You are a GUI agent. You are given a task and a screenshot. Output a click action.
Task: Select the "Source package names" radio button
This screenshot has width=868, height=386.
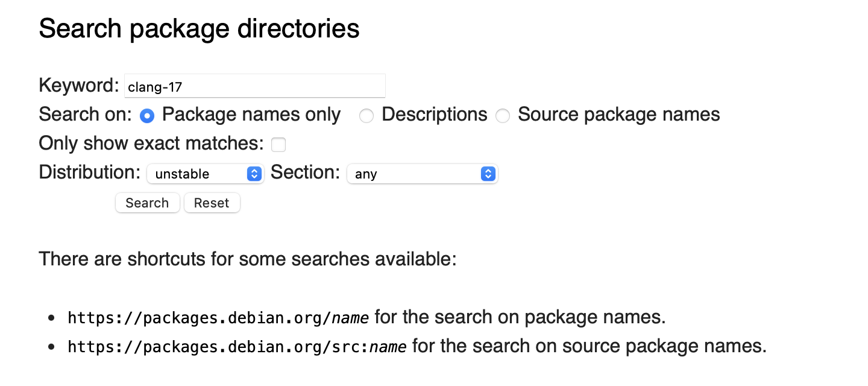(x=503, y=116)
